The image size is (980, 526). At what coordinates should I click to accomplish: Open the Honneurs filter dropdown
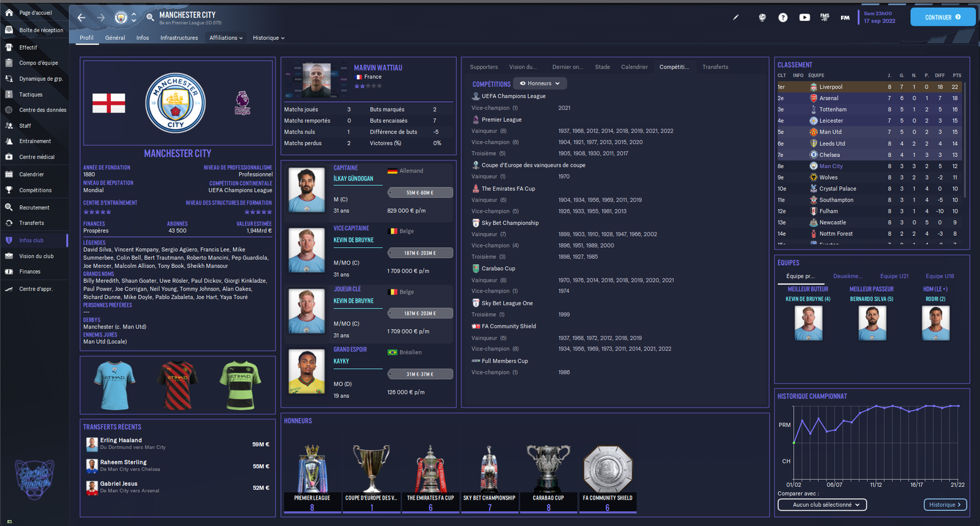540,83
